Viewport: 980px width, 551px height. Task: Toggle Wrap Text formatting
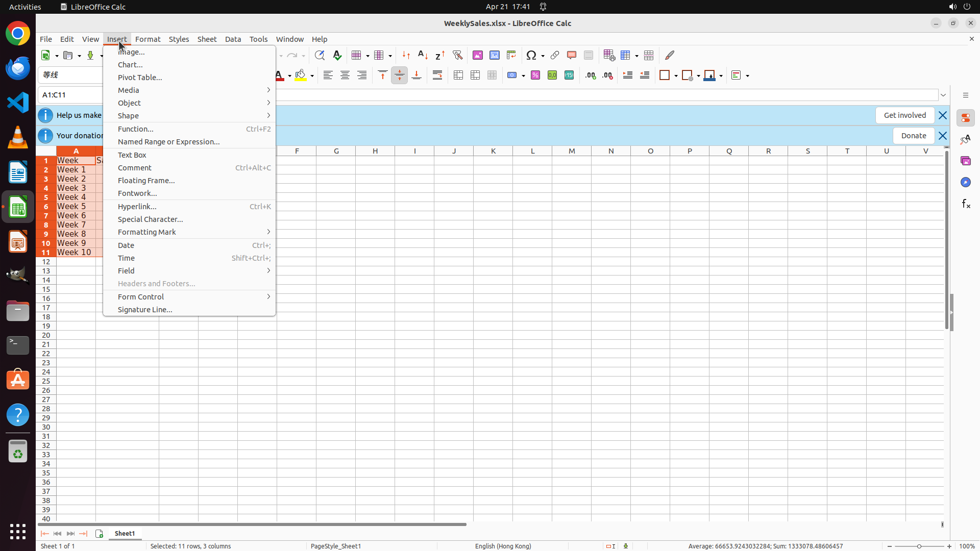pos(437,76)
